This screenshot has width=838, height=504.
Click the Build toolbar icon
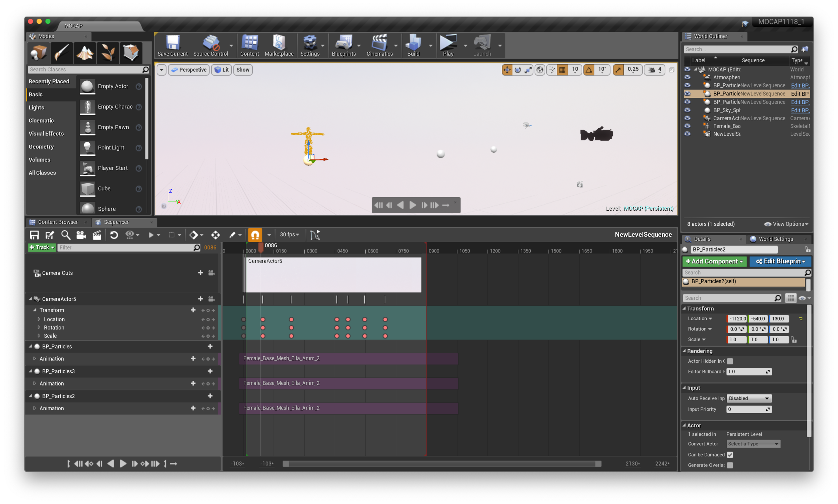(x=413, y=46)
